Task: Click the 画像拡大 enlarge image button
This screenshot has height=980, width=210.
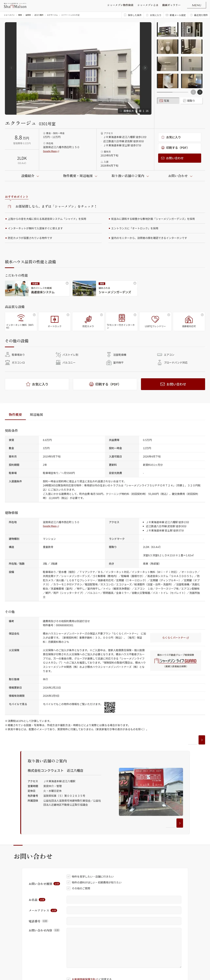Action: (127, 111)
